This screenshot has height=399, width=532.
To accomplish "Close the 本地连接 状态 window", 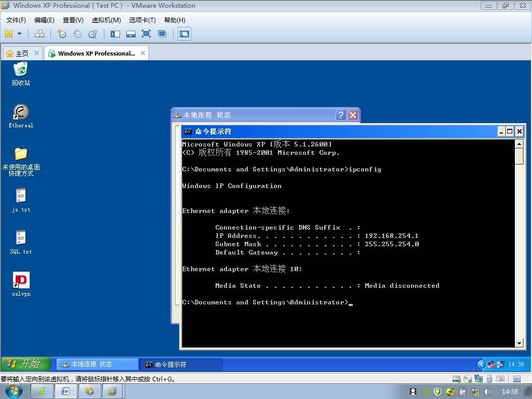I will [353, 115].
